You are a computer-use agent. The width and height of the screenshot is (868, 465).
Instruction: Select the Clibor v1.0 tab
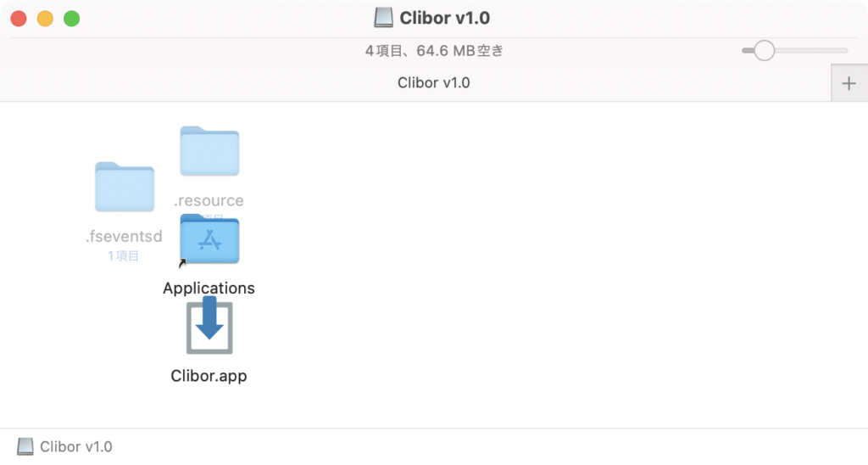pos(433,83)
